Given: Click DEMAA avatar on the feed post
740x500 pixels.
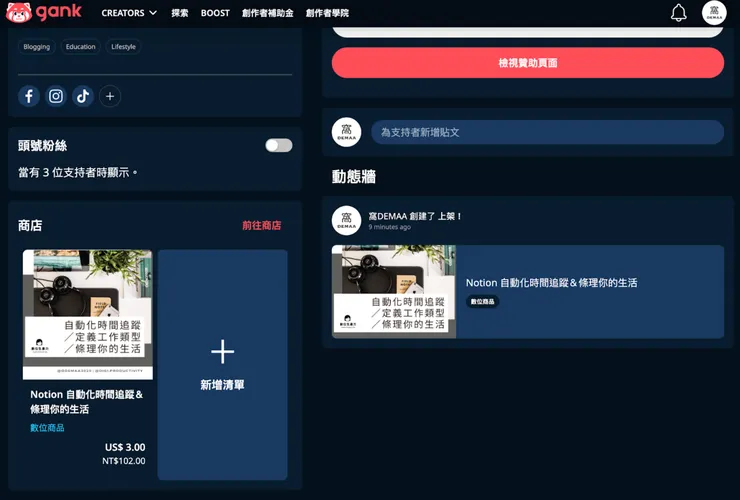Looking at the screenshot, I should pyautogui.click(x=346, y=220).
